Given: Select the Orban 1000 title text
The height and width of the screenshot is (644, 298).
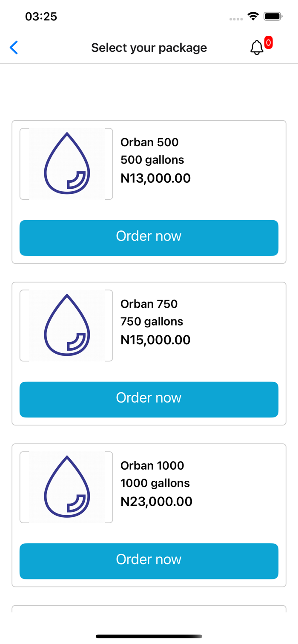Looking at the screenshot, I should 152,465.
